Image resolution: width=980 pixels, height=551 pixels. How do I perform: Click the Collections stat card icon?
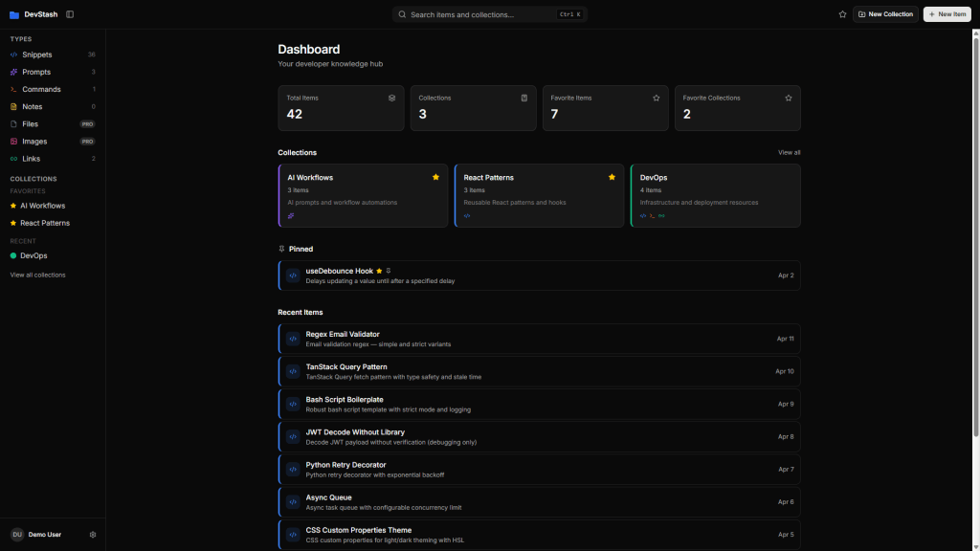(523, 98)
